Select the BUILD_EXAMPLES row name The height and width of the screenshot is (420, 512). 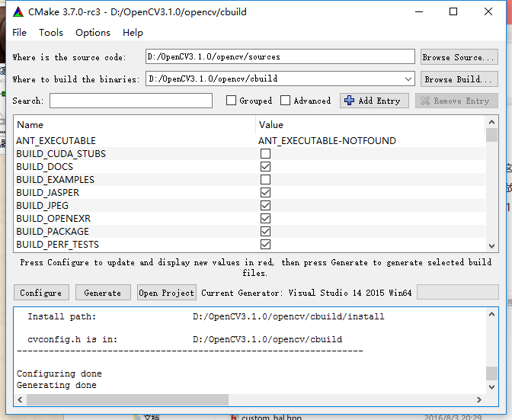pyautogui.click(x=55, y=180)
